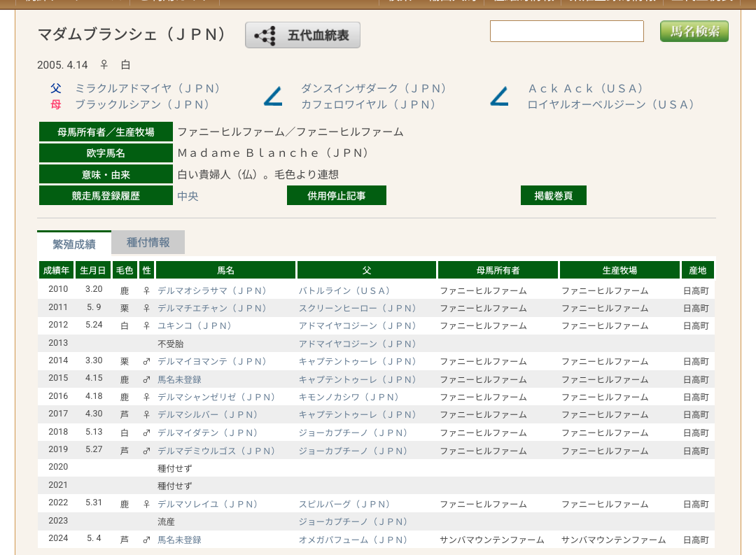The height and width of the screenshot is (555, 756).
Task: Focus the horse name search input field
Action: coord(566,31)
